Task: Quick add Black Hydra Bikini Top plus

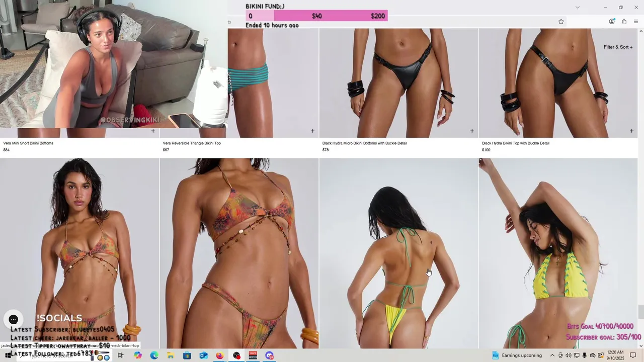Action: pyautogui.click(x=631, y=131)
